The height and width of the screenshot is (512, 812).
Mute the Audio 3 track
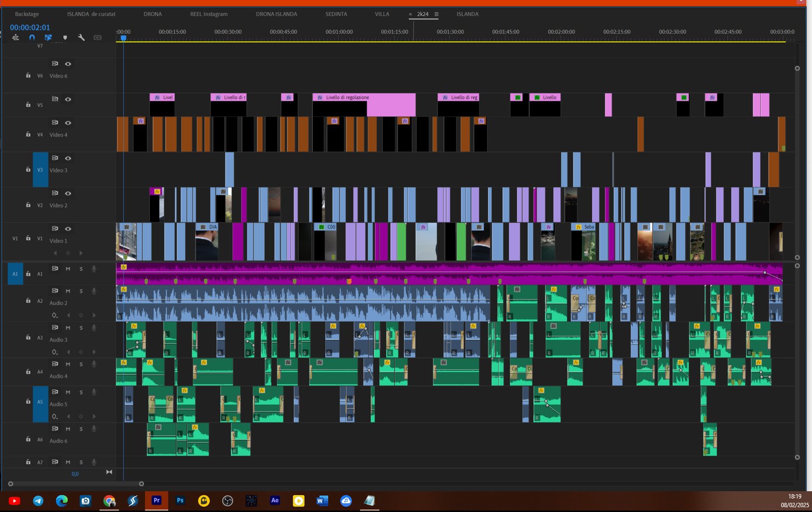pyautogui.click(x=68, y=328)
